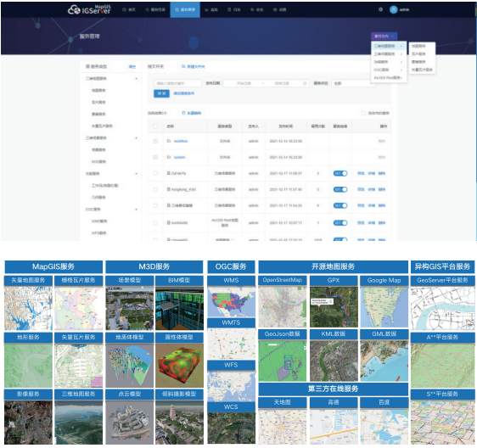This screenshot has height=448, width=477.
Task: Click the OpenStreetMap thumbnail
Action: point(283,306)
